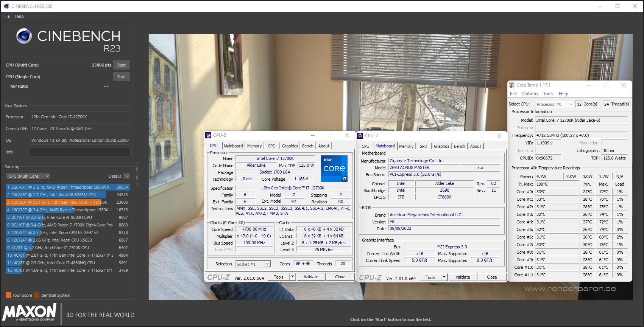644x327 pixels.
Task: Click the Z690 AORUS MASTER model field
Action: click(x=424, y=167)
